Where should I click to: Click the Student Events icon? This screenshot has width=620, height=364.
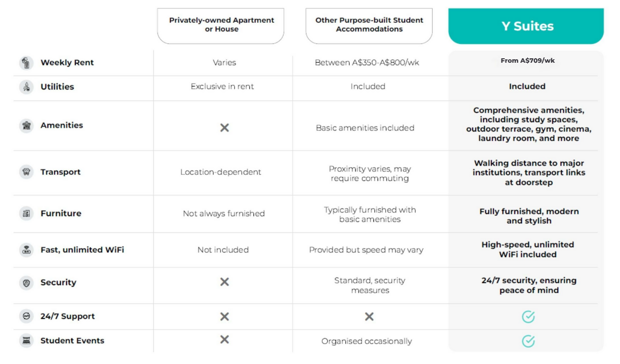pyautogui.click(x=26, y=340)
